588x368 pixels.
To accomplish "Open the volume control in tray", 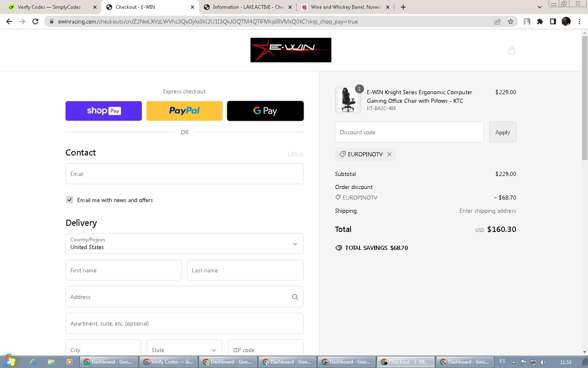I will [543, 362].
